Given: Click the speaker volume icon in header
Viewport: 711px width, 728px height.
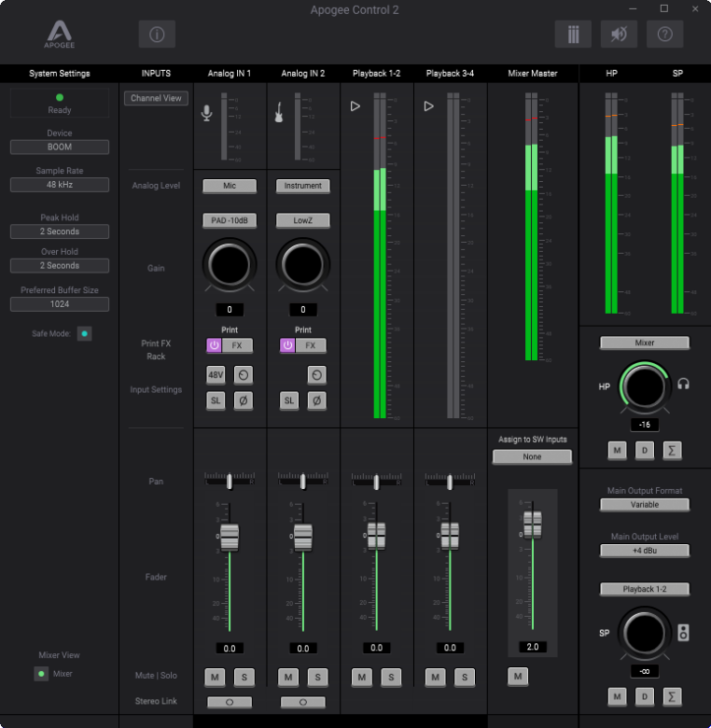Looking at the screenshot, I should tap(619, 35).
